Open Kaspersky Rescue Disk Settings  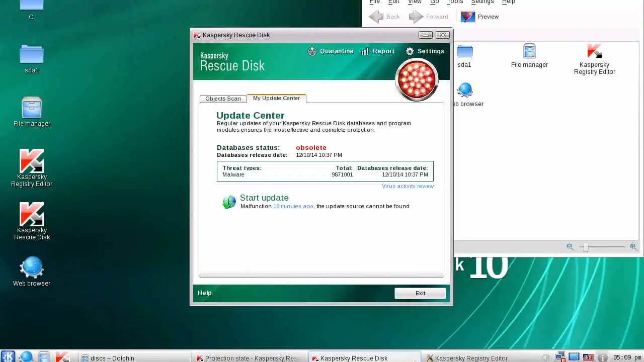tap(425, 51)
